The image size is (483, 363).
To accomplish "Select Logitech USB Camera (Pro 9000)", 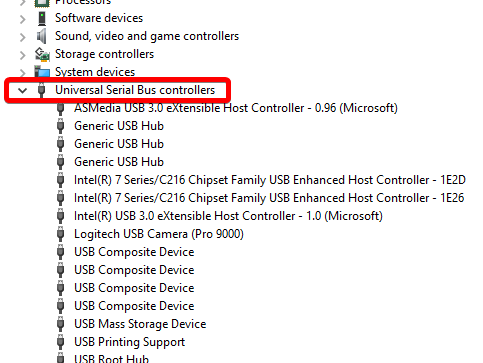I will tap(159, 234).
